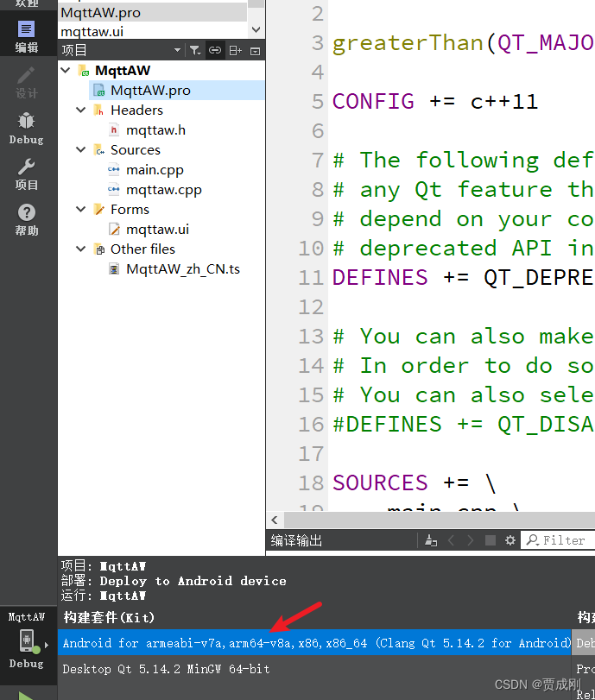
Task: Collapse the Sources folder
Action: (81, 149)
